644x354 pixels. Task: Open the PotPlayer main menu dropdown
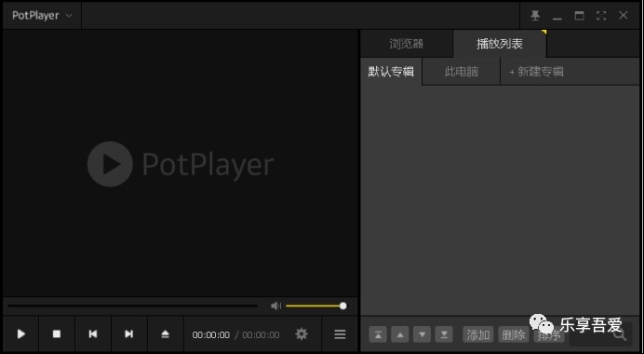coord(42,16)
